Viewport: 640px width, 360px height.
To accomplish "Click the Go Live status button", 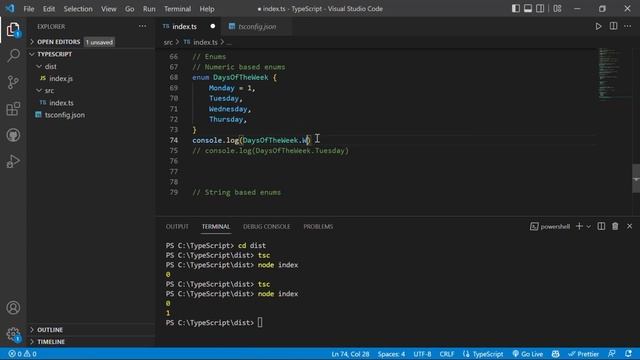I will (x=528, y=354).
